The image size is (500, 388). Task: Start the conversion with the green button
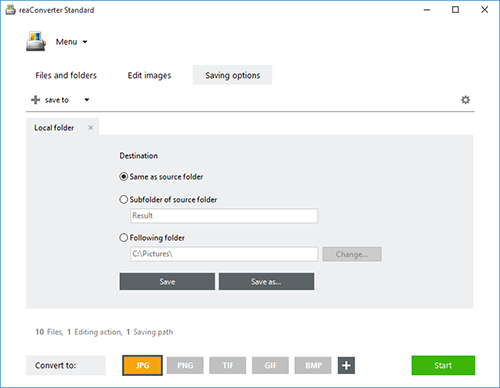click(x=443, y=365)
